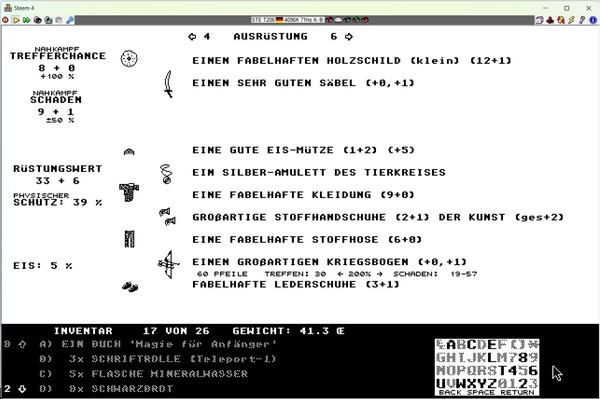Image resolution: width=600 pixels, height=399 pixels.
Task: Select inventory item B) 3x SCHRIFTROLLE
Action: pyautogui.click(x=158, y=359)
